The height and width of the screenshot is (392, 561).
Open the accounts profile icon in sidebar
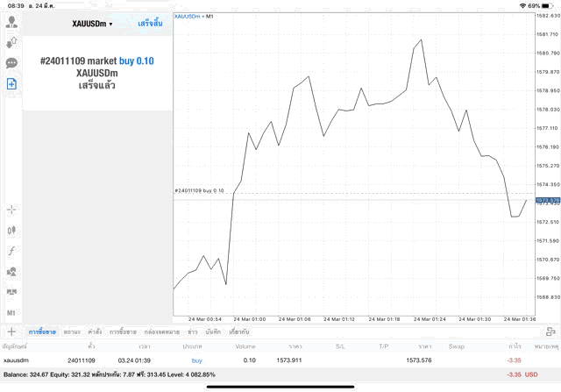[x=12, y=19]
